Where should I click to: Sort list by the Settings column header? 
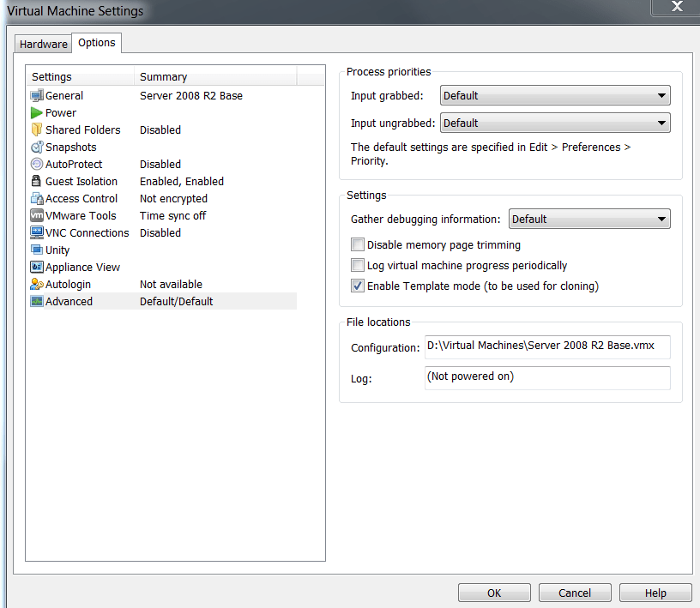tap(81, 77)
